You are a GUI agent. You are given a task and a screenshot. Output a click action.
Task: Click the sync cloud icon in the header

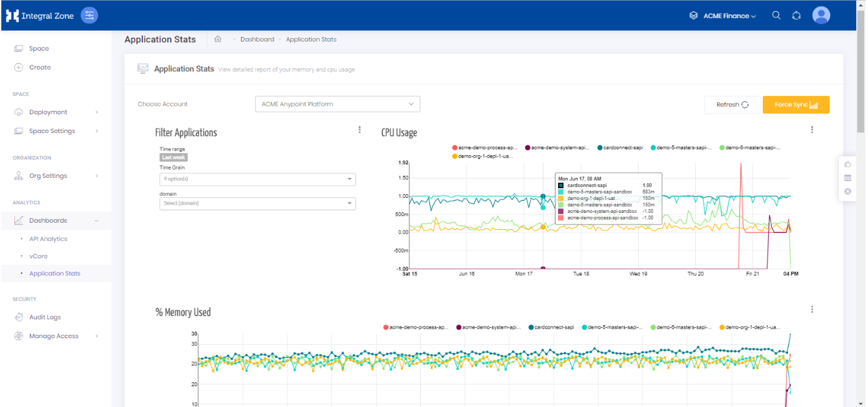tap(797, 16)
